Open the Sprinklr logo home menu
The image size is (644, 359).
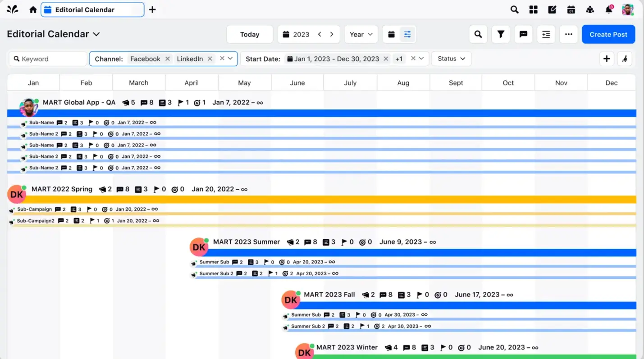[x=12, y=9]
